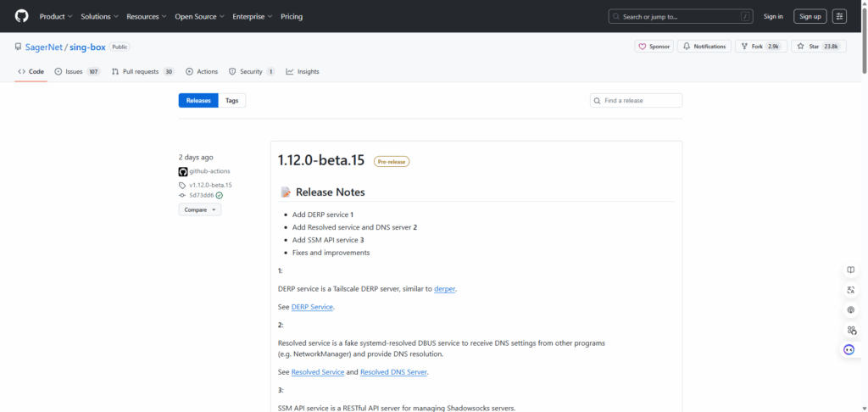868x412 pixels.
Task: Click the green commit verification checkmark
Action: pos(219,195)
